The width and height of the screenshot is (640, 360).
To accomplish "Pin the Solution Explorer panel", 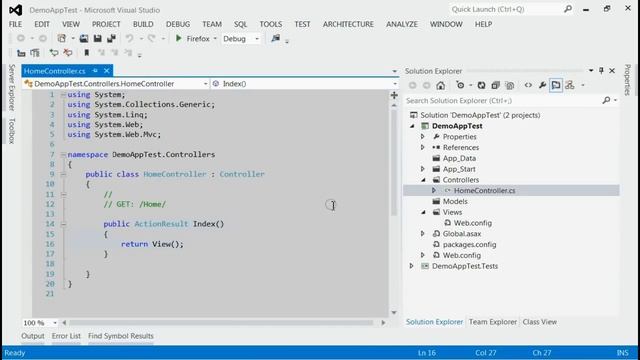I will pyautogui.click(x=601, y=71).
